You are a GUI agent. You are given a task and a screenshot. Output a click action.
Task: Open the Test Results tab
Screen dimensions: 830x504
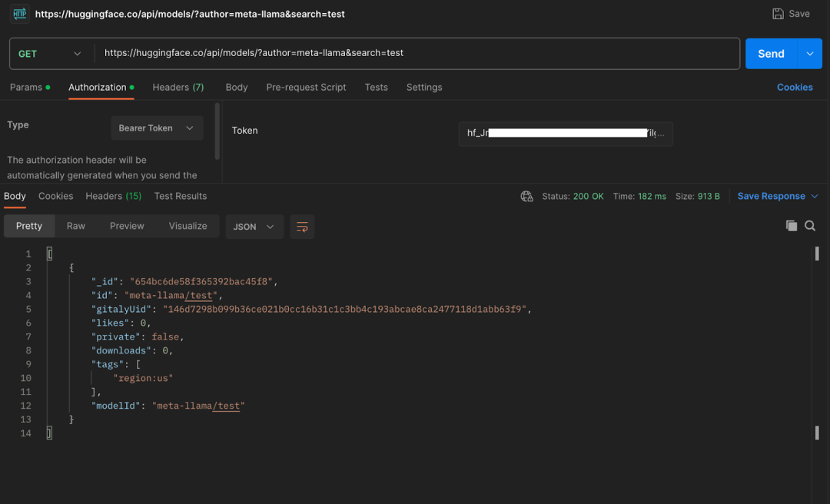tap(181, 197)
